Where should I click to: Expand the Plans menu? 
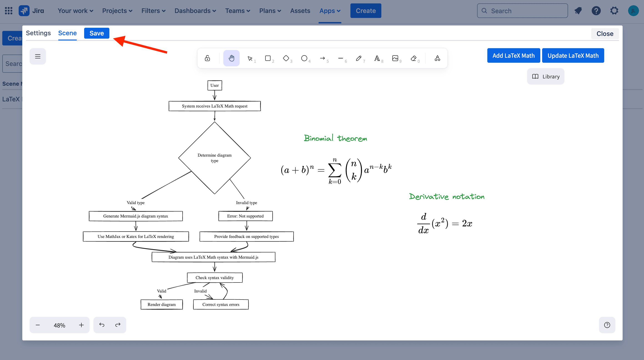click(270, 11)
